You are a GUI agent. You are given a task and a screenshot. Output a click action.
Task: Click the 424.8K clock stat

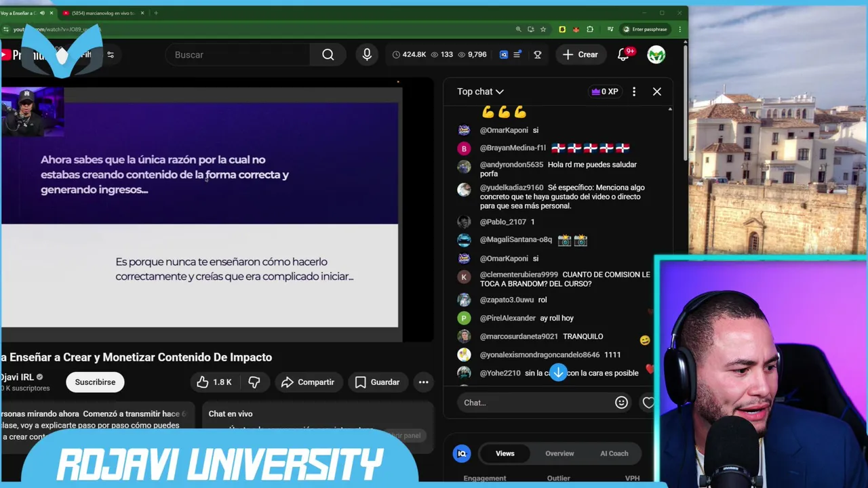click(409, 55)
